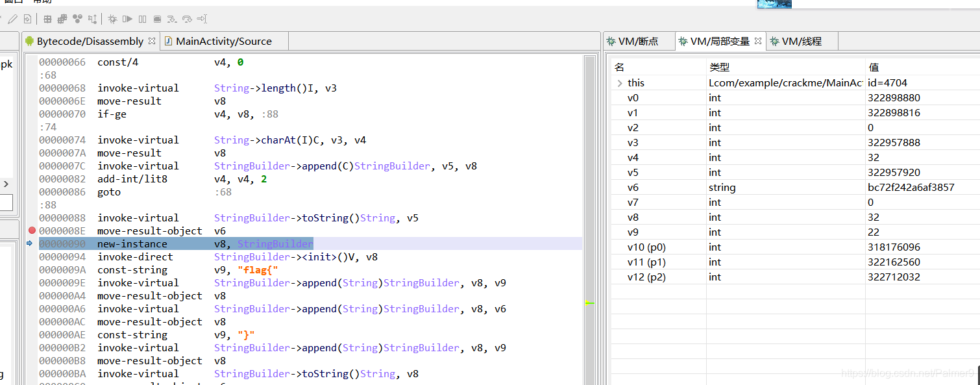This screenshot has width=980, height=385.
Task: Click v5 value 322957920
Action: tap(894, 173)
